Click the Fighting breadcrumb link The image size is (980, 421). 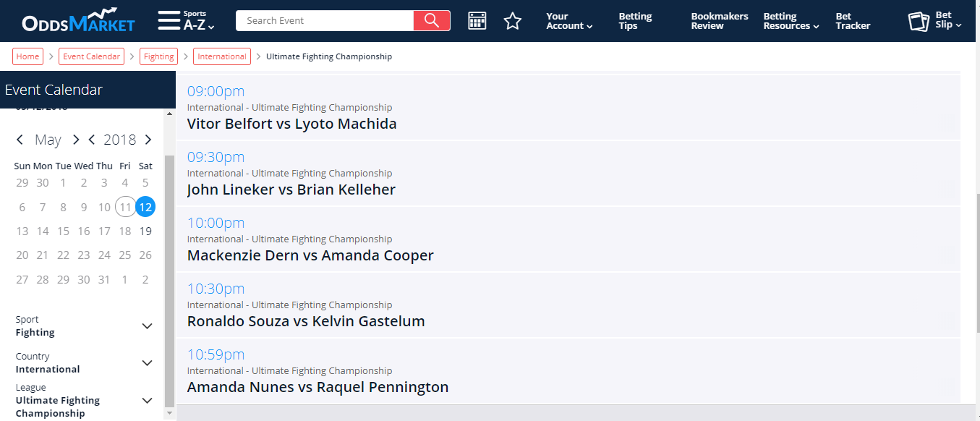(x=158, y=56)
